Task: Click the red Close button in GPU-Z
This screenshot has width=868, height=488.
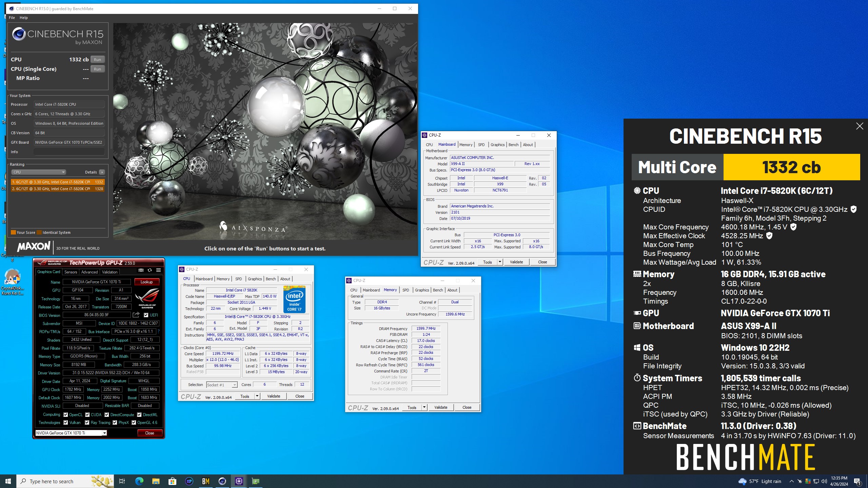Action: (x=150, y=433)
